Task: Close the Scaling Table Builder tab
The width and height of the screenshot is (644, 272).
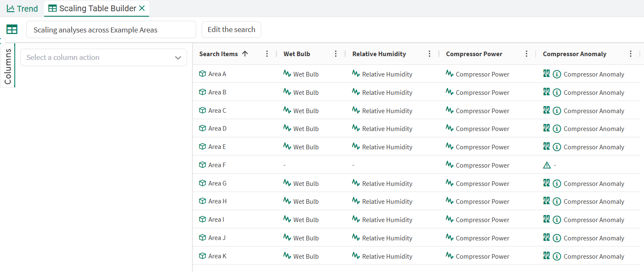Action: (142, 8)
